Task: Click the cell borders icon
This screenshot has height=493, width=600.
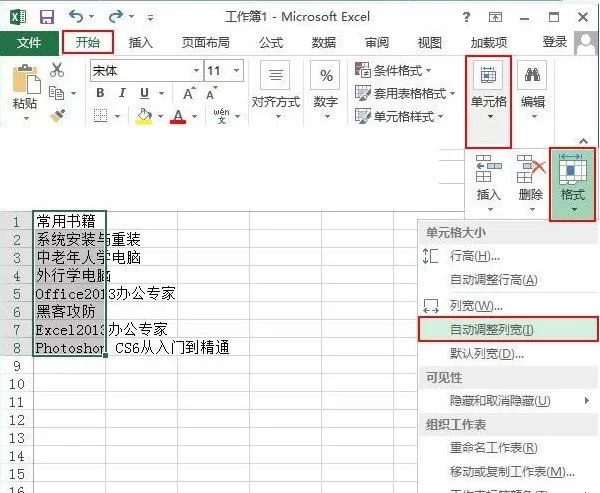Action: point(101,116)
